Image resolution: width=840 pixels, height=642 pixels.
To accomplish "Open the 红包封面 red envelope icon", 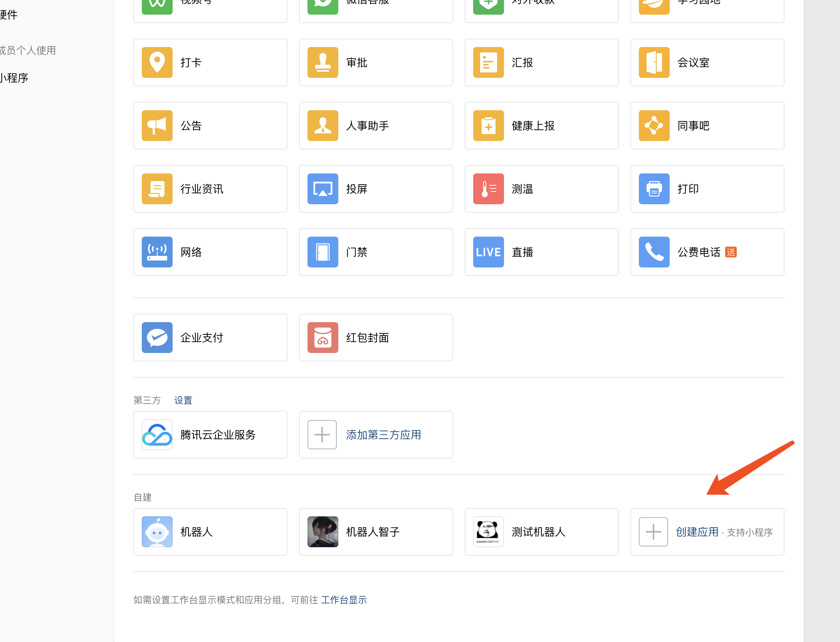I will [323, 338].
